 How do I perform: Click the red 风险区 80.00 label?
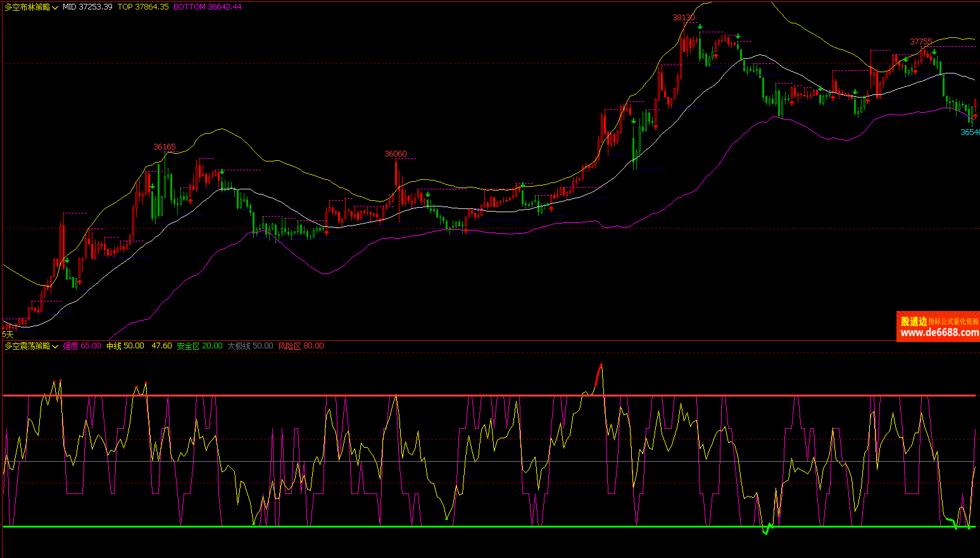click(301, 346)
